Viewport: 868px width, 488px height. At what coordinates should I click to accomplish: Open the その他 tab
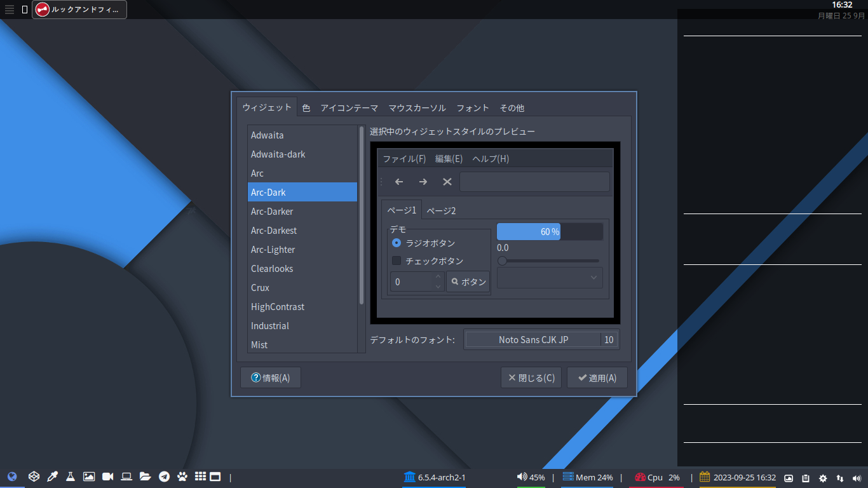click(512, 108)
